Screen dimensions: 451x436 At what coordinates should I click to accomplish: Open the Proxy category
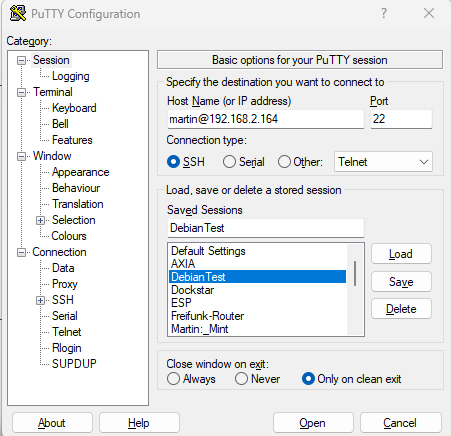(65, 284)
